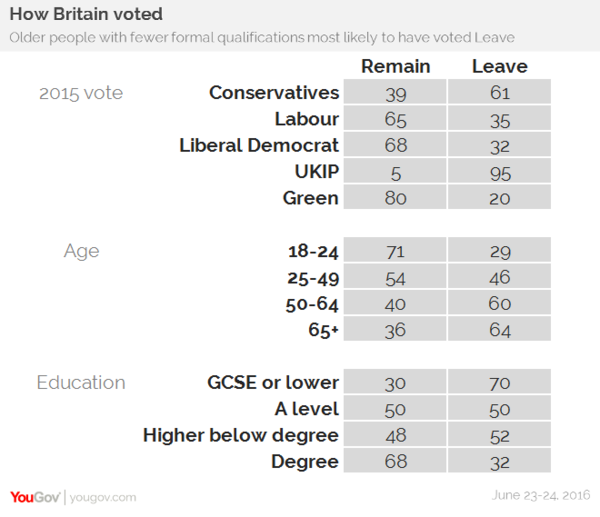Screen dimensions: 600x517
Task: Select the 50-64 Leave cell 60
Action: (x=499, y=303)
